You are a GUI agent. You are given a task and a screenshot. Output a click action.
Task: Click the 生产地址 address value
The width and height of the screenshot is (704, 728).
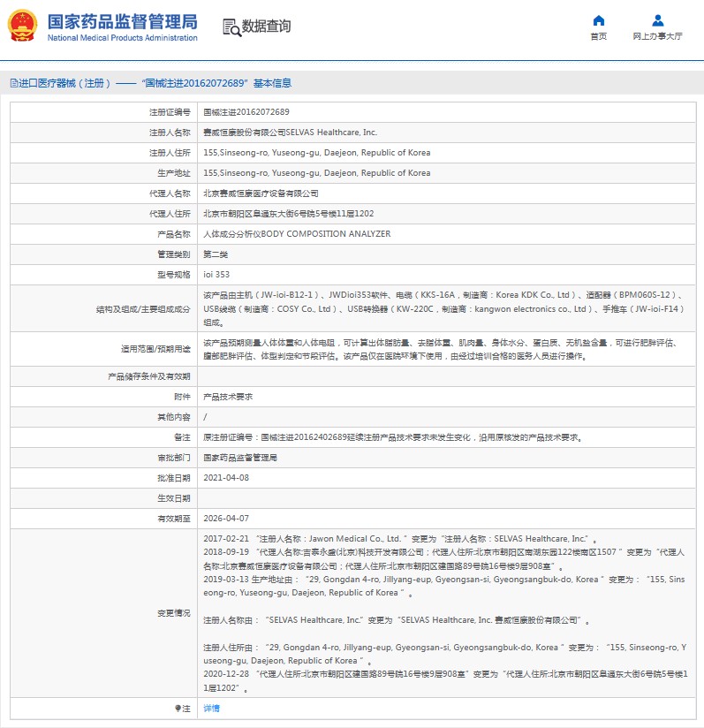click(316, 172)
